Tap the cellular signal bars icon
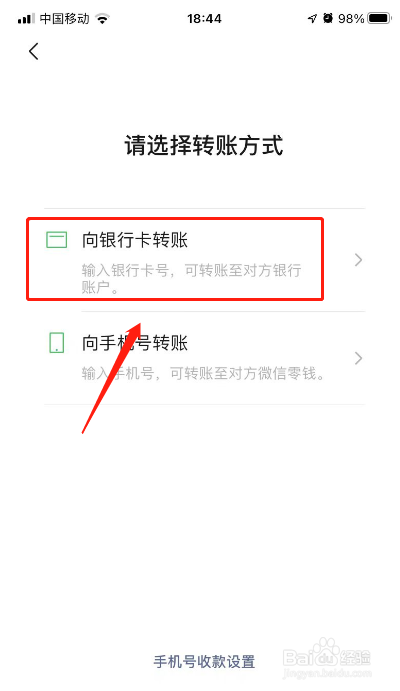The width and height of the screenshot is (400, 691). [26, 19]
